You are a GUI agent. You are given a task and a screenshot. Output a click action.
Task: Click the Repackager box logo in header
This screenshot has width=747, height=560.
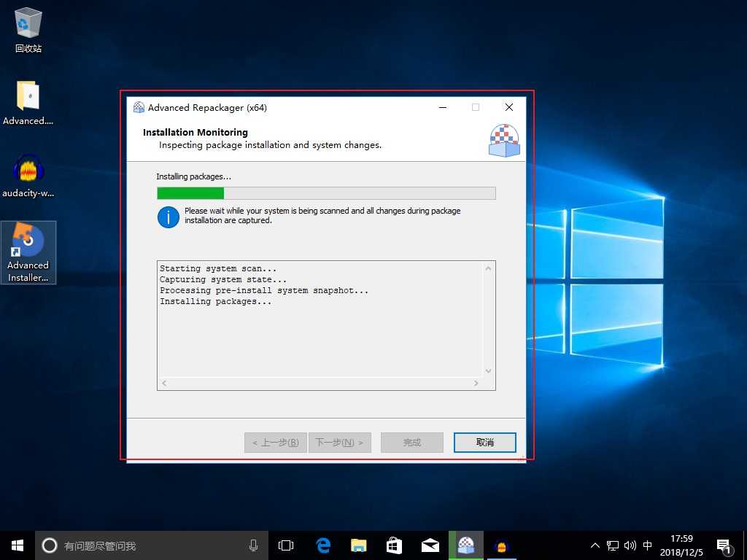[x=504, y=141]
